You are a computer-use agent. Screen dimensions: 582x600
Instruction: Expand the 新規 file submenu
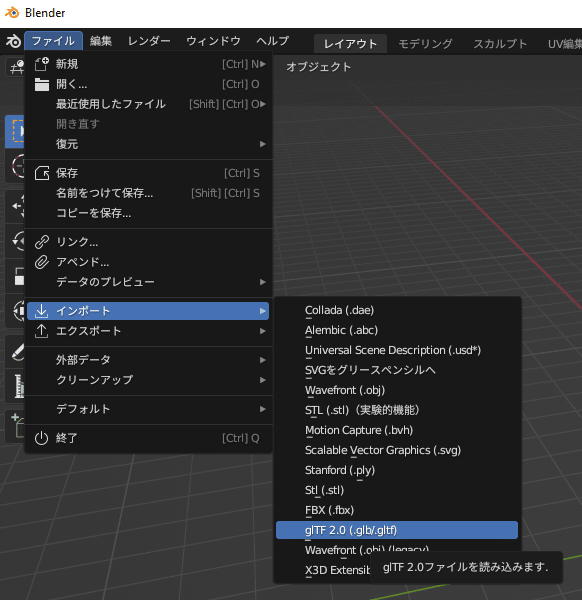point(148,64)
